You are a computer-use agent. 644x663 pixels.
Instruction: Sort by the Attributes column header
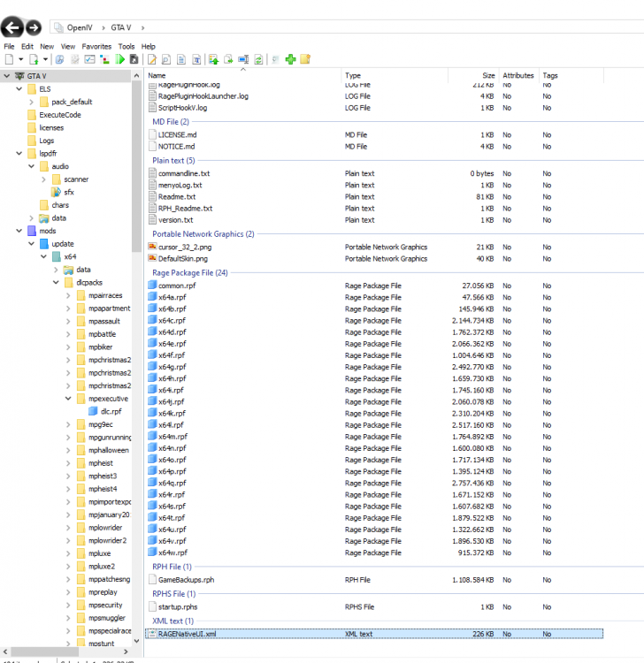[518, 76]
